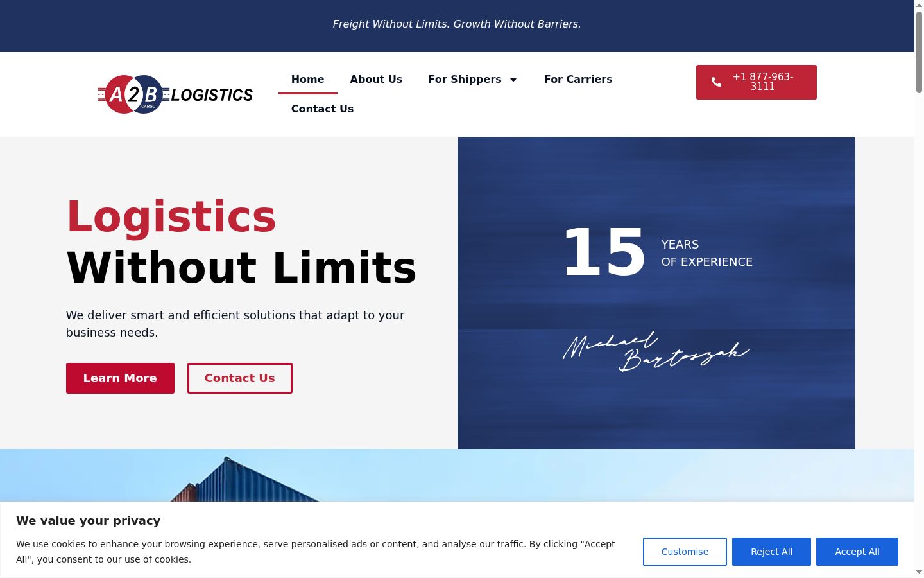Open Contact Us in navigation menu
Viewport: 924px width, 578px height.
(x=322, y=109)
